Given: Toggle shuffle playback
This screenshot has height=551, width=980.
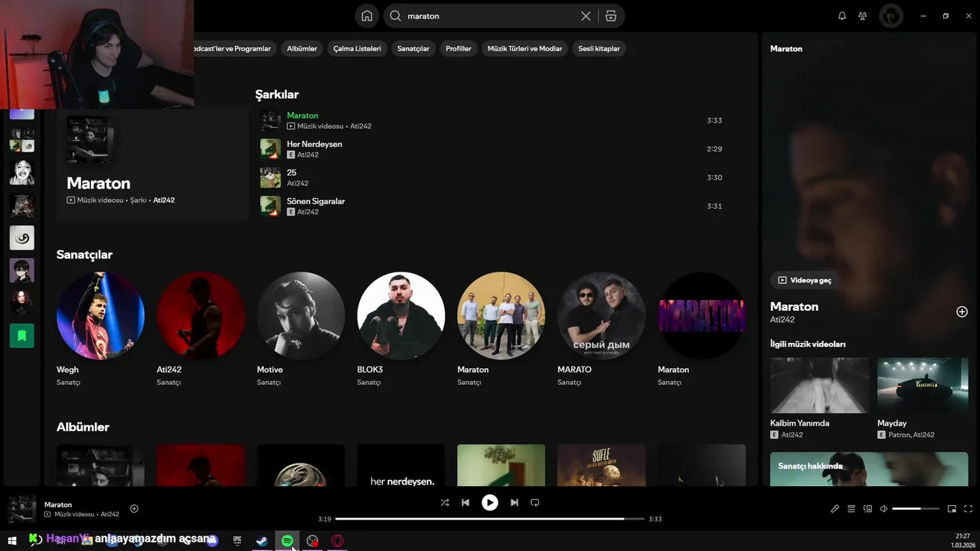Looking at the screenshot, I should [445, 503].
